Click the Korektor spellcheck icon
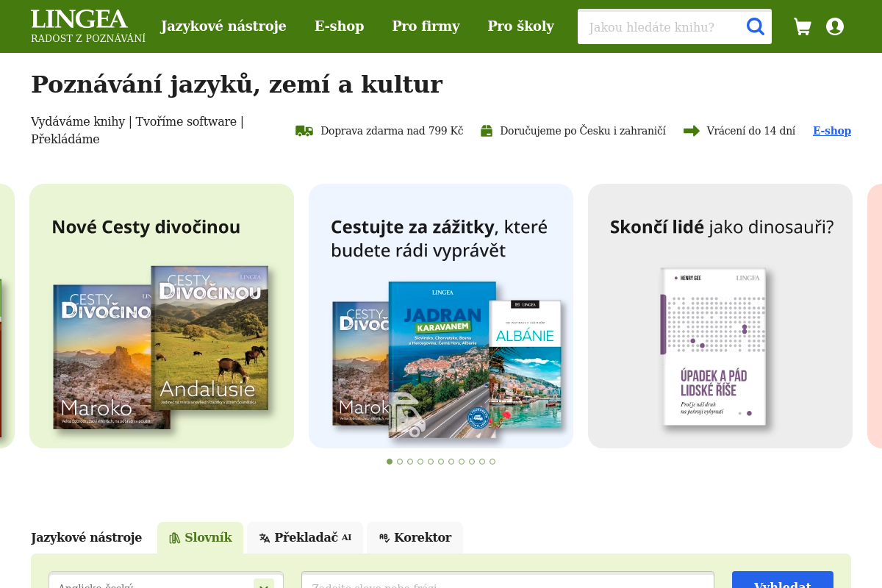The width and height of the screenshot is (882, 588). [384, 538]
